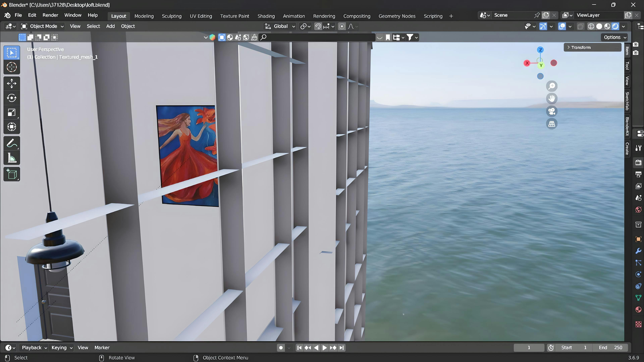Open the File menu
Image resolution: width=644 pixels, height=362 pixels.
pos(18,15)
